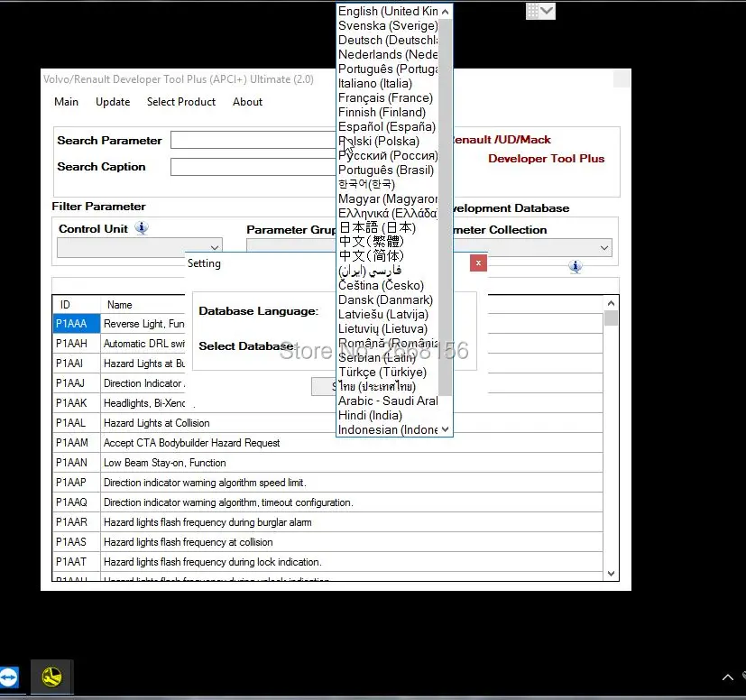Select Português (Portugal) language

pos(388,69)
